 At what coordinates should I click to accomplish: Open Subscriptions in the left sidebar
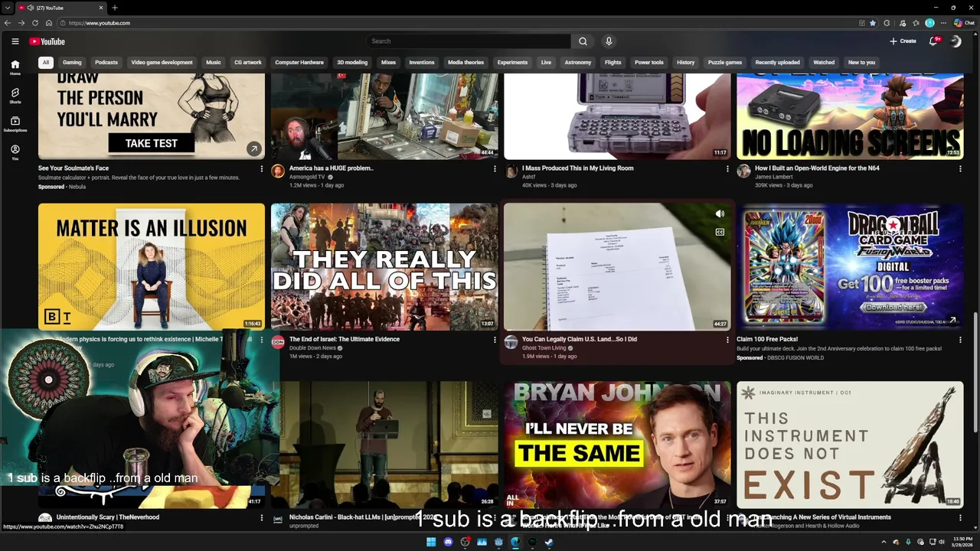[15, 124]
